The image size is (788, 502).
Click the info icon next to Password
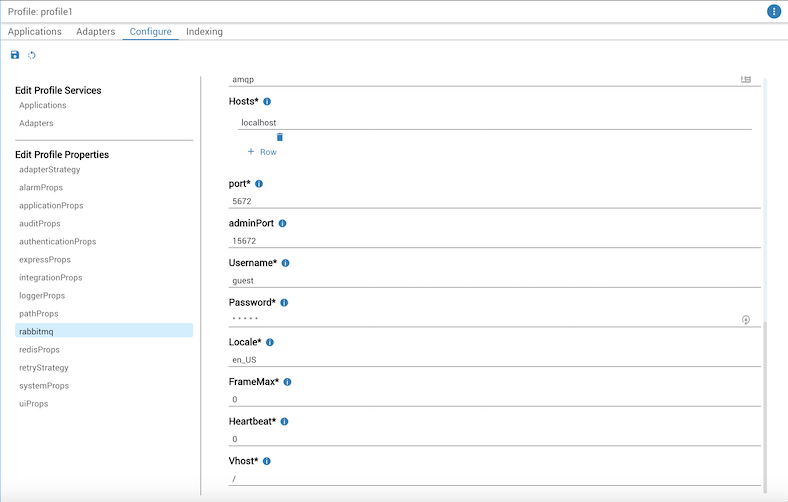(x=284, y=303)
